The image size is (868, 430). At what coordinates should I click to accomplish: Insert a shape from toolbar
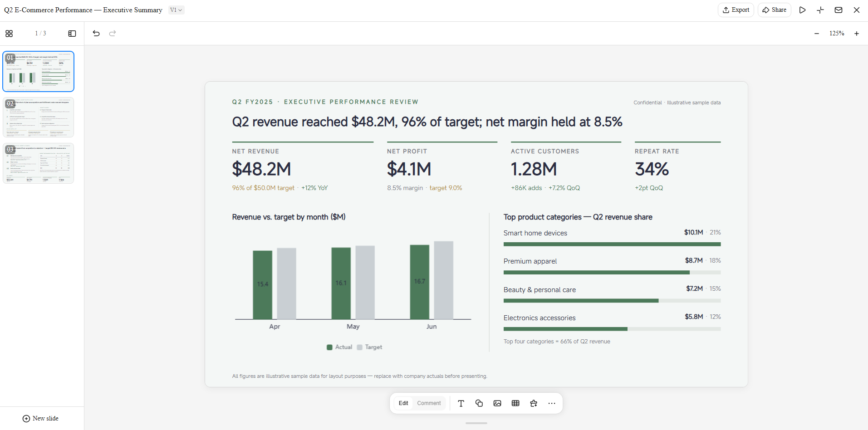(479, 403)
